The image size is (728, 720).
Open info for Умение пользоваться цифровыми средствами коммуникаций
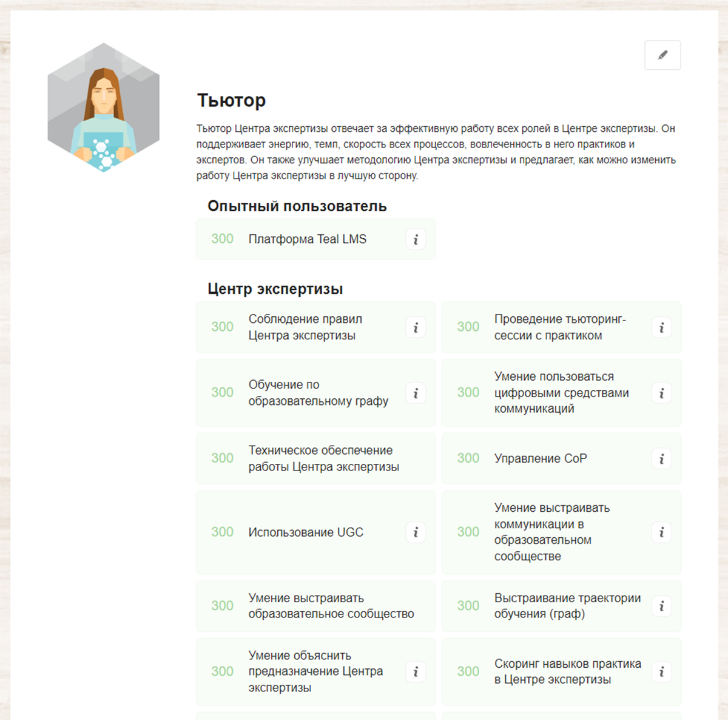point(662,393)
